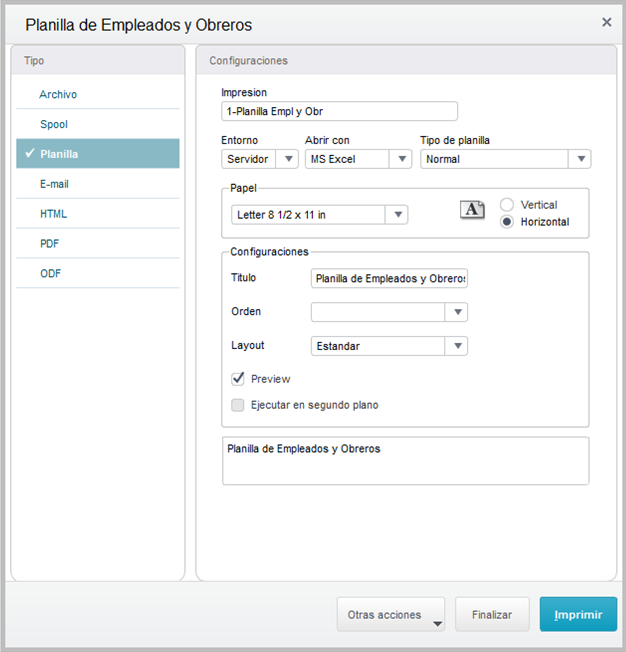Expand the paper size dropdown

pyautogui.click(x=398, y=215)
